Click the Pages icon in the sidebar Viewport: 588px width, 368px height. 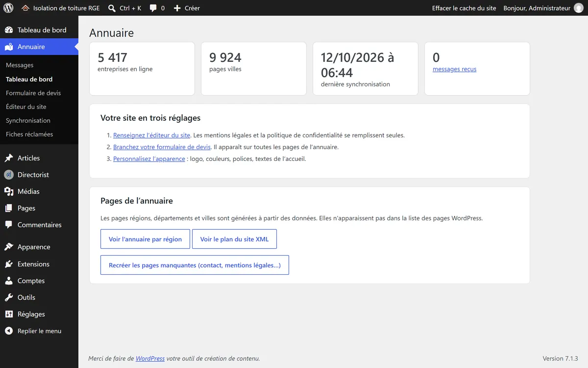click(9, 208)
